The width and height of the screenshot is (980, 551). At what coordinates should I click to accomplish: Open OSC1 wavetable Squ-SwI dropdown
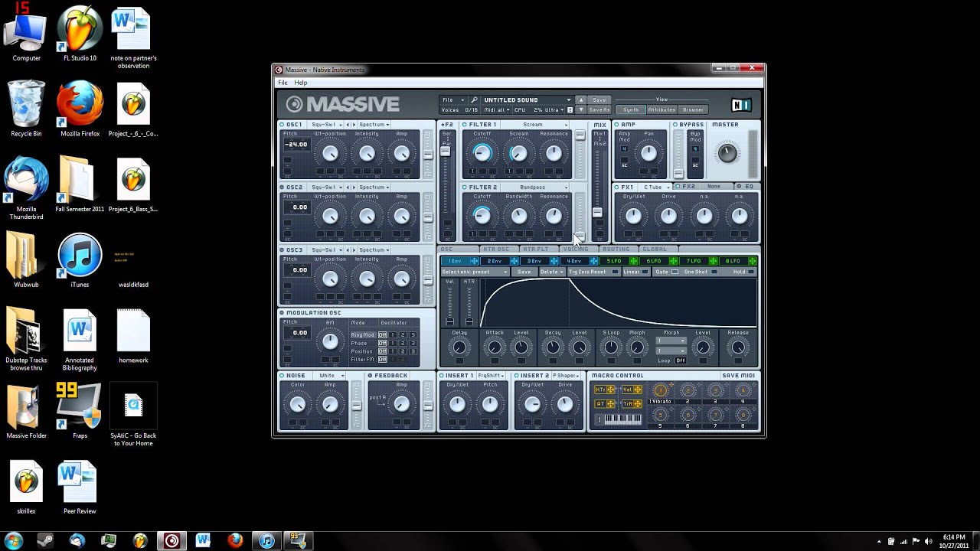326,125
